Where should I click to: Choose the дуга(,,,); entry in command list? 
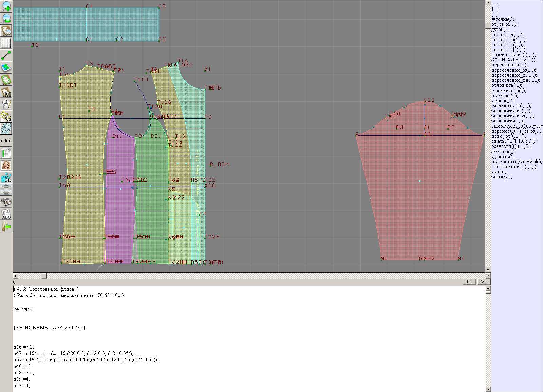coord(500,30)
